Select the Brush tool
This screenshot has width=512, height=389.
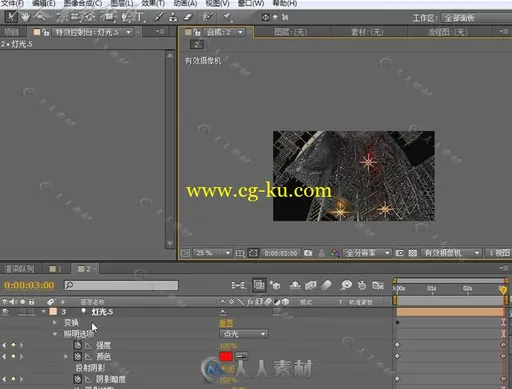[159, 17]
